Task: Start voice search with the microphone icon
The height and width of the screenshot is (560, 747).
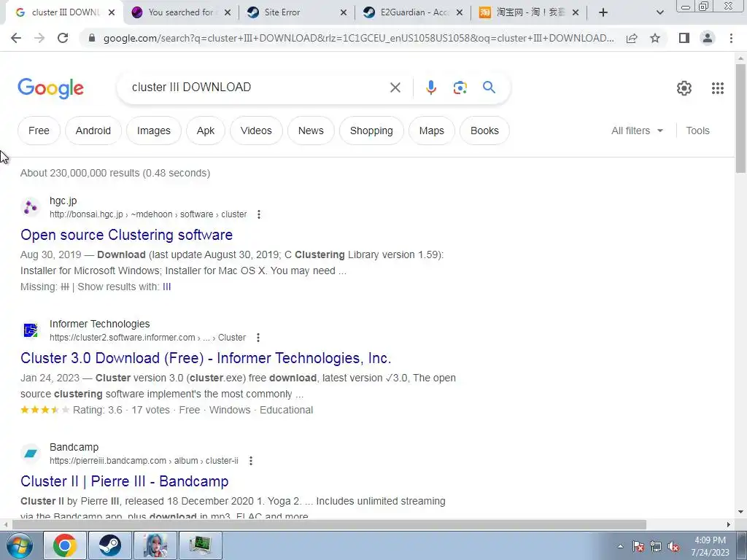Action: (431, 87)
